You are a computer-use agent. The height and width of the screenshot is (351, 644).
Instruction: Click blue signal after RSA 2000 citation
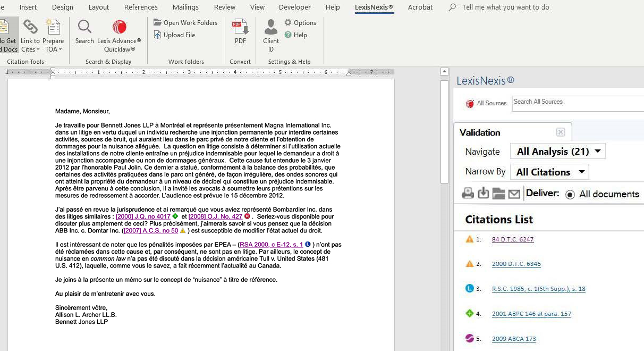[308, 245]
